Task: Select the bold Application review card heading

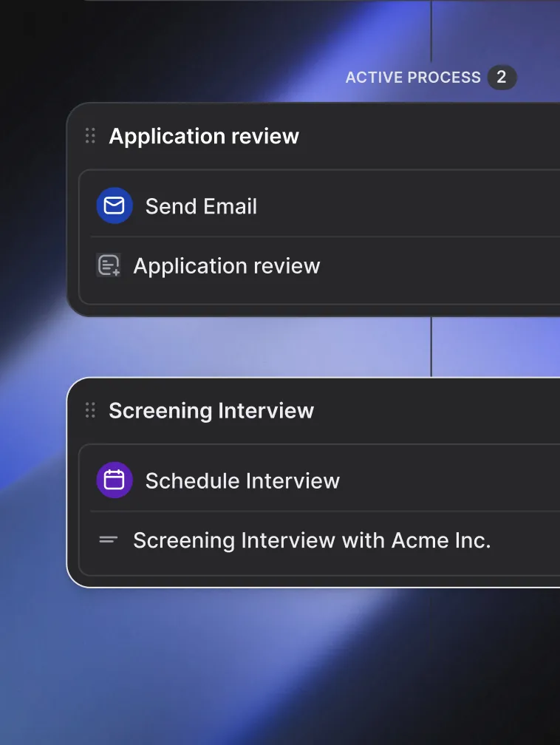Action: point(204,136)
